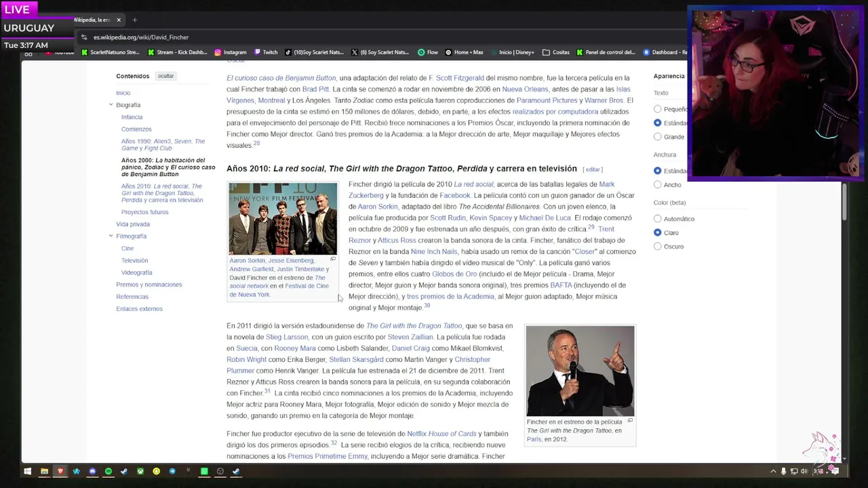Follow the Nine Inch Nails link
868x488 pixels.
tap(434, 251)
